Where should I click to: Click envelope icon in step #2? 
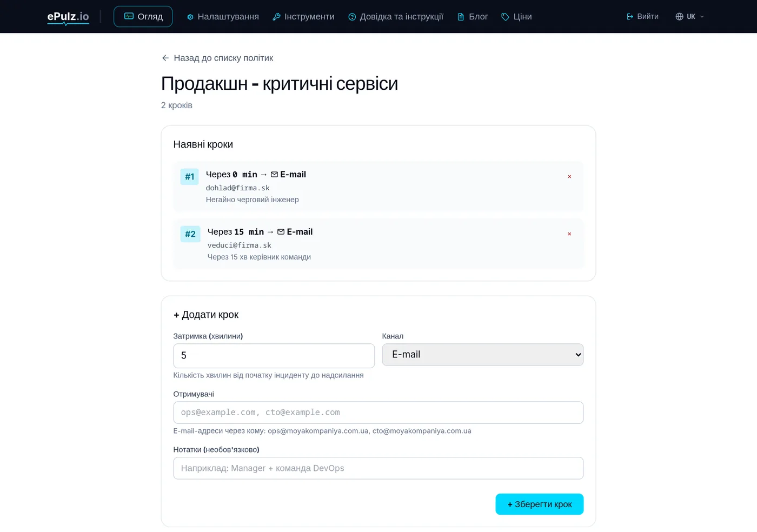[281, 232]
